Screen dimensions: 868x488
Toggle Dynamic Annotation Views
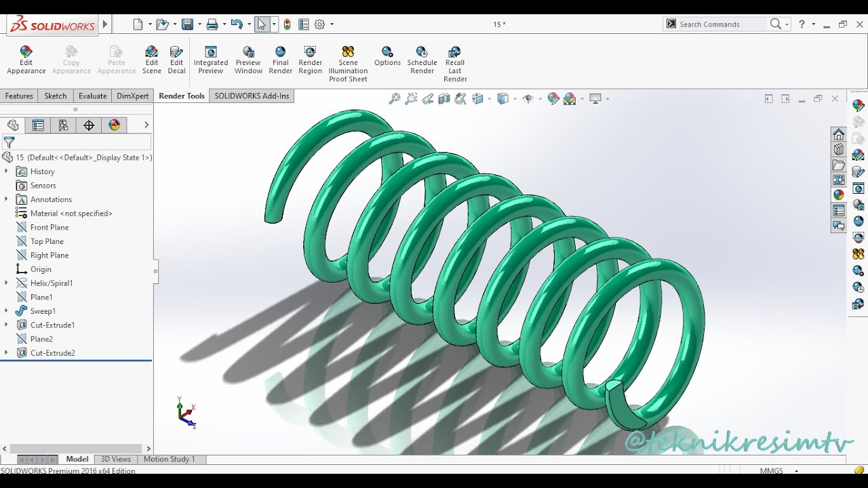tap(461, 99)
